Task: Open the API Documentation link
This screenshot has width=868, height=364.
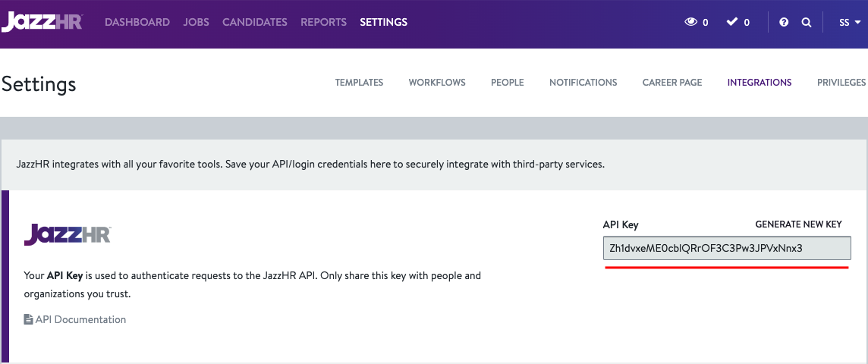Action: click(81, 319)
